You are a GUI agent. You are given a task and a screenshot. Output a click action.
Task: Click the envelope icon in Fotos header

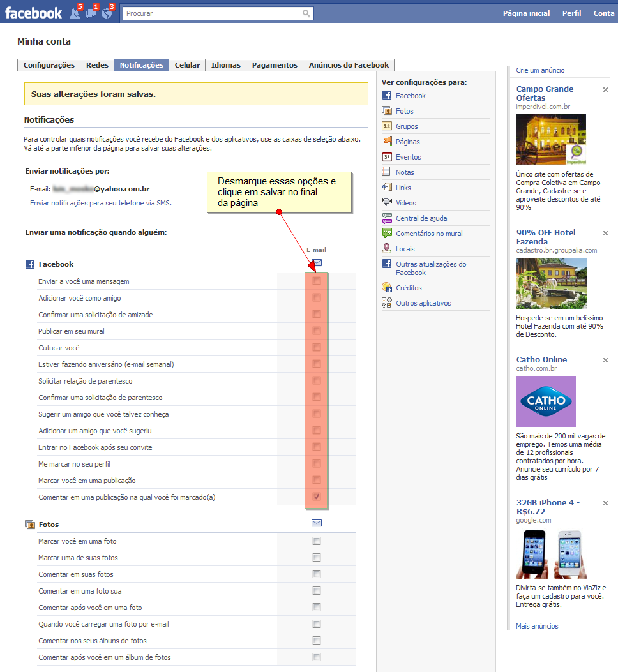click(x=317, y=523)
